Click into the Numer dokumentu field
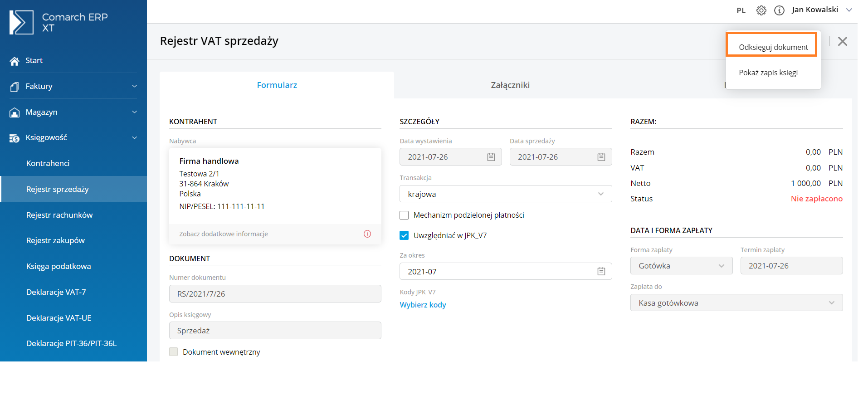This screenshot has height=410, width=868. tap(275, 293)
